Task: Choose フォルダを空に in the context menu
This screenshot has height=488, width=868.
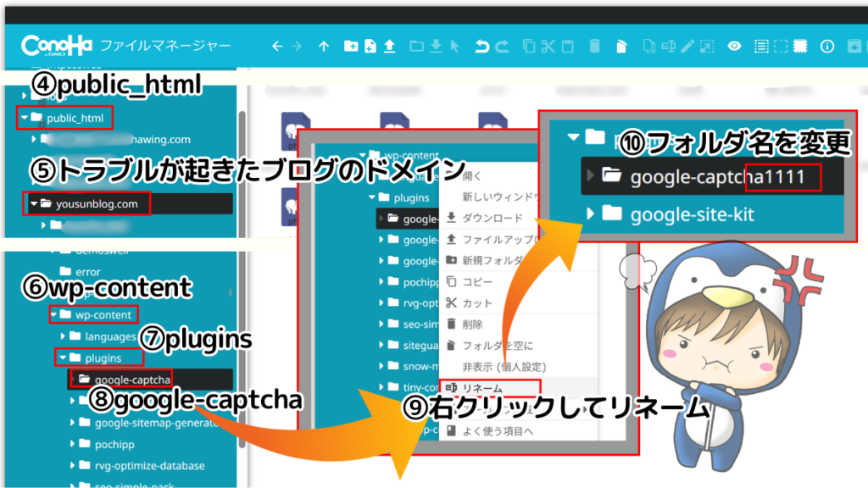Action: [498, 346]
